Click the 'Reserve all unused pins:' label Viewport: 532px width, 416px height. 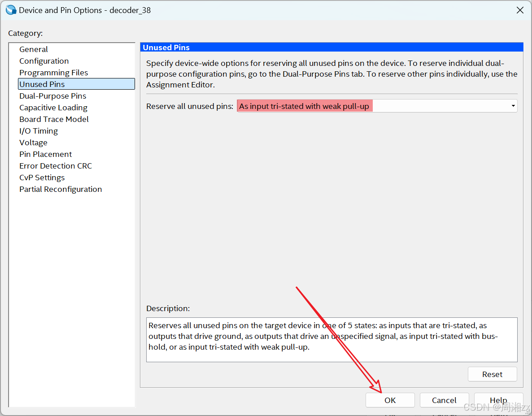coord(190,106)
